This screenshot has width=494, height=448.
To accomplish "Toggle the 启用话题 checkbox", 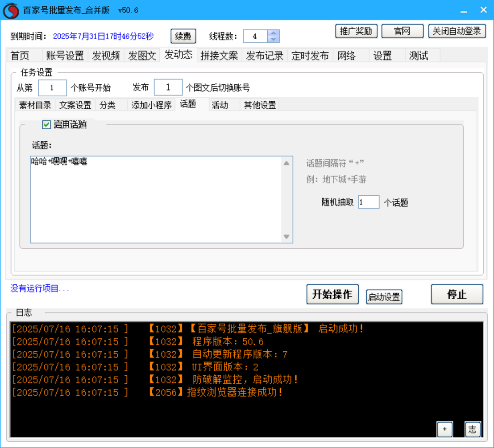I will (x=46, y=124).
